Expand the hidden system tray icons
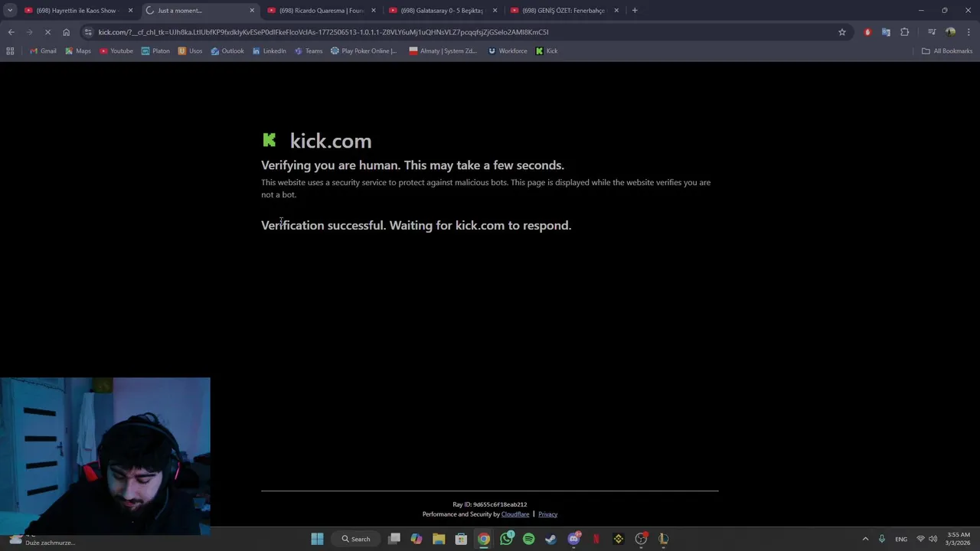The width and height of the screenshot is (980, 551). click(865, 539)
